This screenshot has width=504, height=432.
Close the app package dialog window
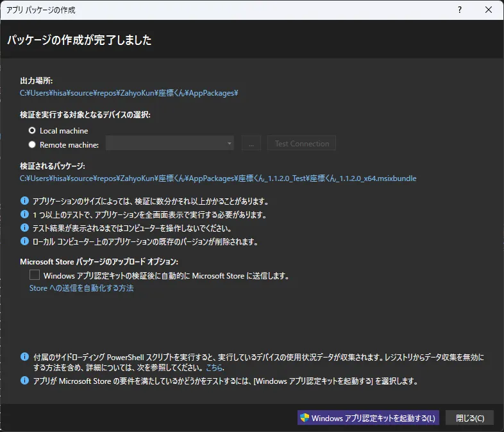click(x=488, y=10)
